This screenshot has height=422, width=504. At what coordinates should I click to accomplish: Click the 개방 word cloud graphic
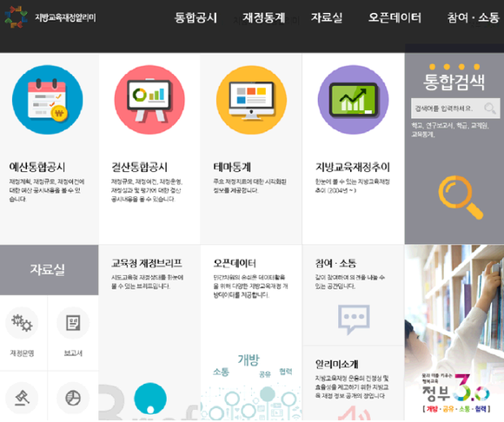tap(249, 359)
